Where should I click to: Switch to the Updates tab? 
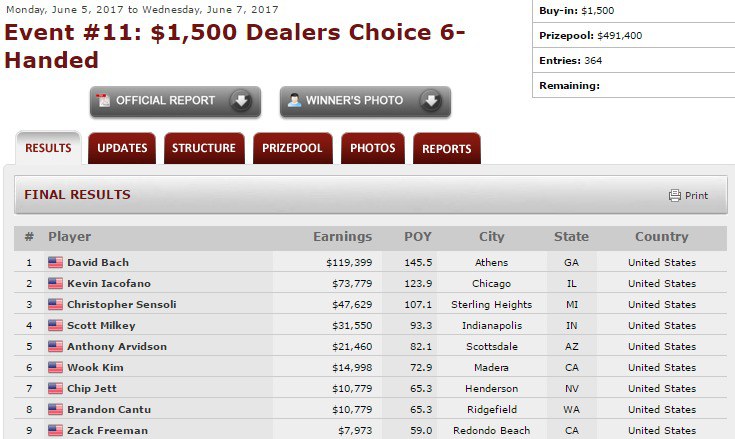pyautogui.click(x=122, y=149)
